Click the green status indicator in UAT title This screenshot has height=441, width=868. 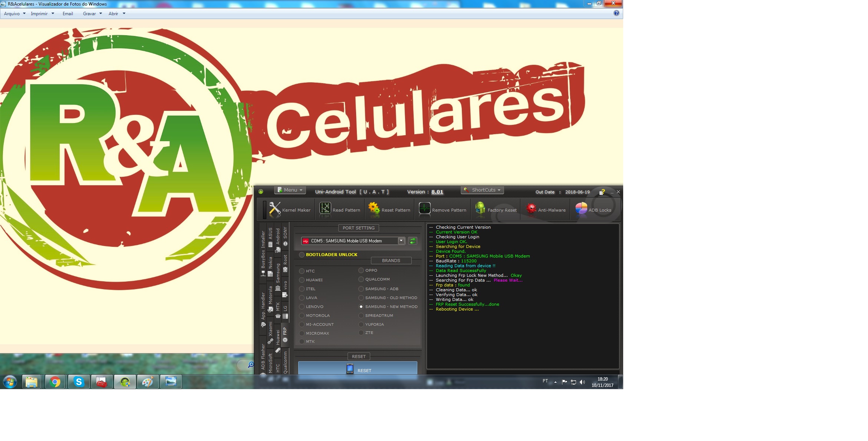(x=261, y=192)
